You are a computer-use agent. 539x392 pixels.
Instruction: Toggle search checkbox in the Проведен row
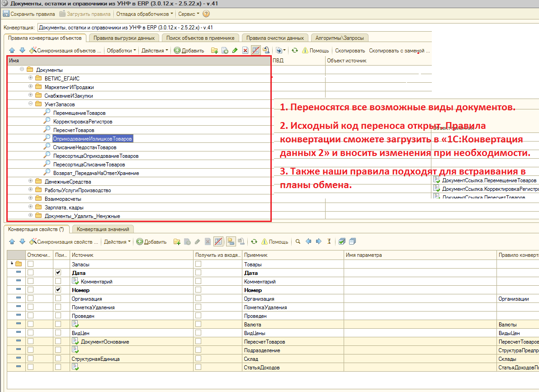coord(58,315)
